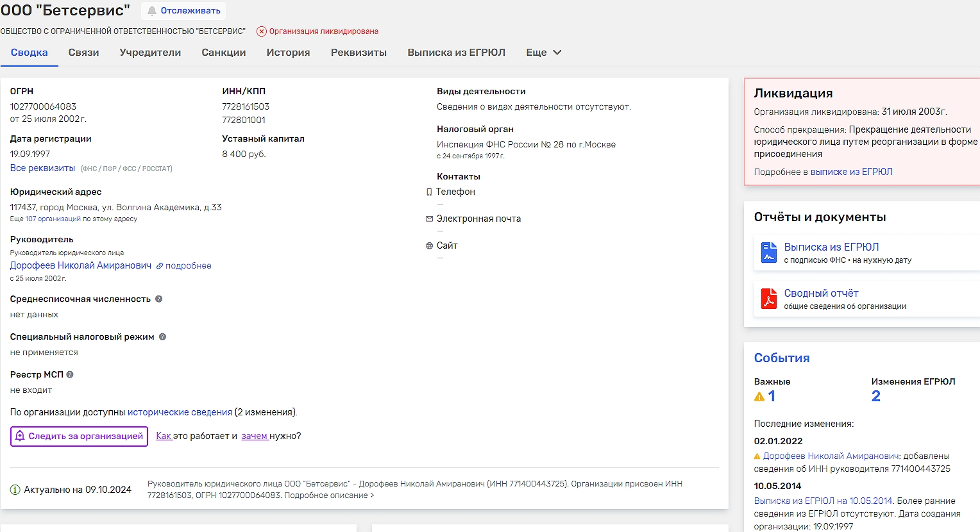The height and width of the screenshot is (532, 980).
Task: Click Подробное описание at the bottom
Action: point(329,495)
